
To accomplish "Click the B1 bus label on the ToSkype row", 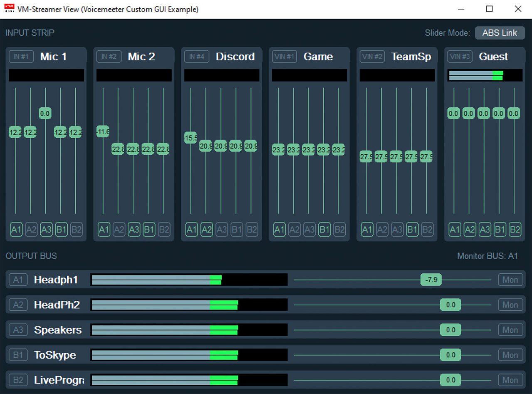I will (x=18, y=355).
